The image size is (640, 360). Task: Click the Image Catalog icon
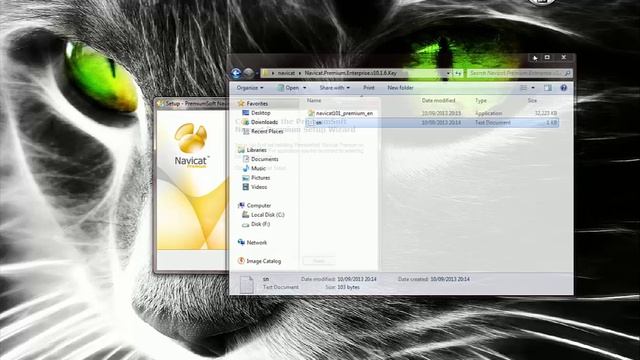[241, 261]
